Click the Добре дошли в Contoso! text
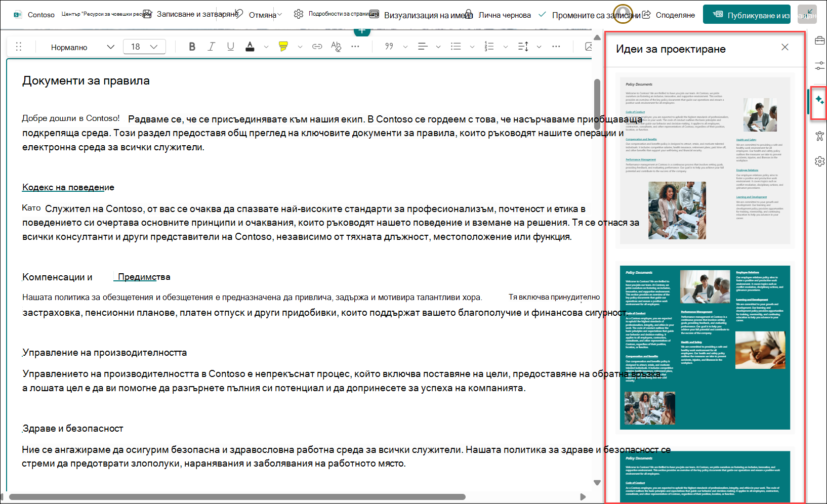The width and height of the screenshot is (827, 504). pos(71,118)
